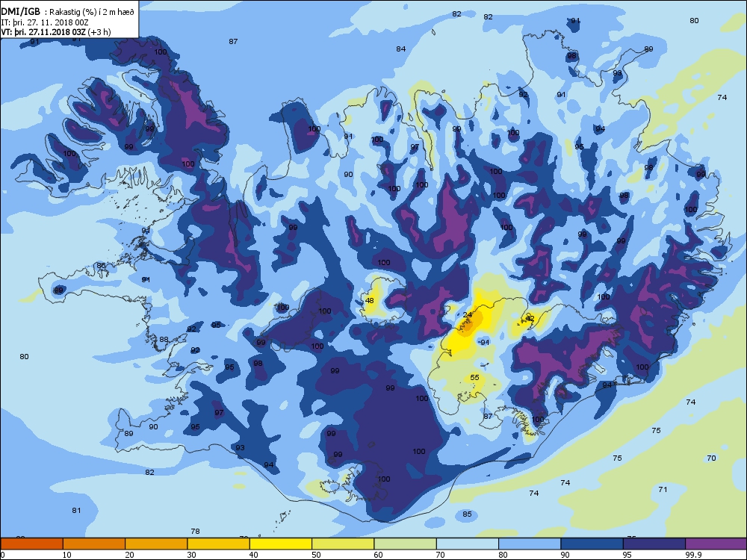Click the legend tick label '60'
Image resolution: width=747 pixels, height=560 pixels.
(x=378, y=554)
